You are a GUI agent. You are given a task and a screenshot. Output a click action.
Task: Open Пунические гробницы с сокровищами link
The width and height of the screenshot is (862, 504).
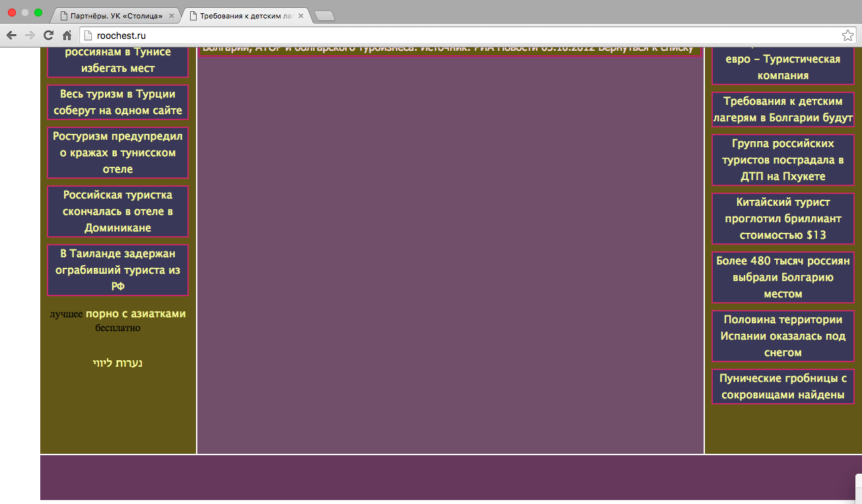tap(783, 387)
